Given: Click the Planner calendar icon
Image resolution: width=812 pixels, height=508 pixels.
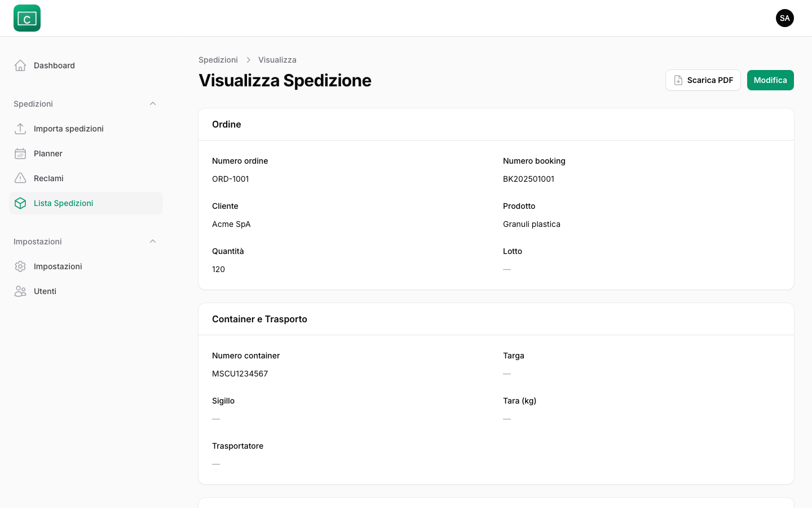Looking at the screenshot, I should point(20,154).
